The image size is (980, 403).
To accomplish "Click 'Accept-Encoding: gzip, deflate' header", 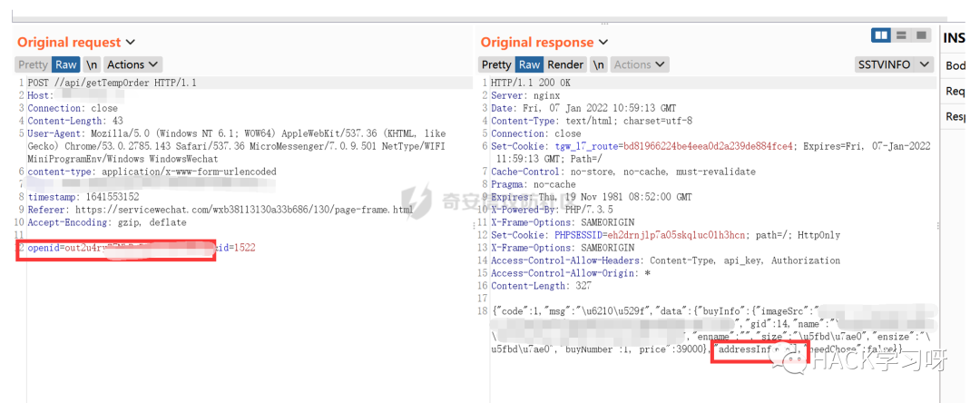I will point(107,222).
